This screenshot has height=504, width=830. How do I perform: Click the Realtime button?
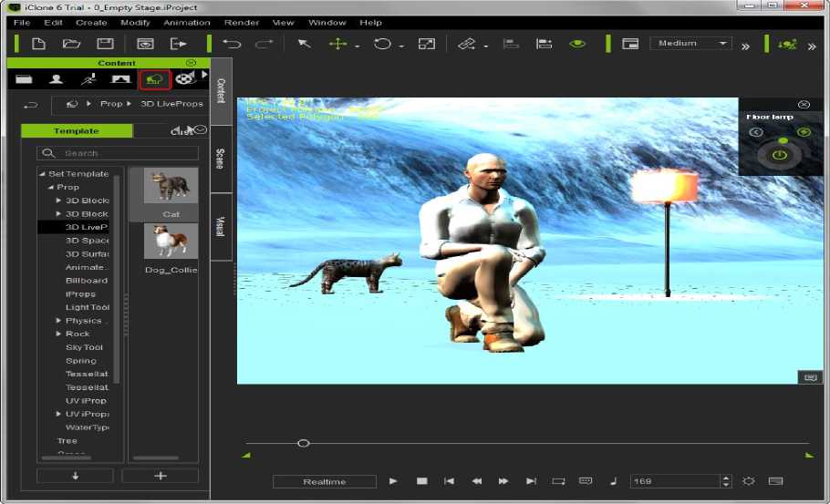[324, 481]
